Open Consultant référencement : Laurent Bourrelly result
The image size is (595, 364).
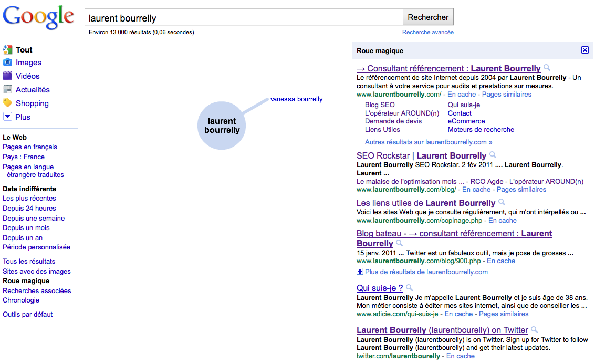[x=448, y=68]
